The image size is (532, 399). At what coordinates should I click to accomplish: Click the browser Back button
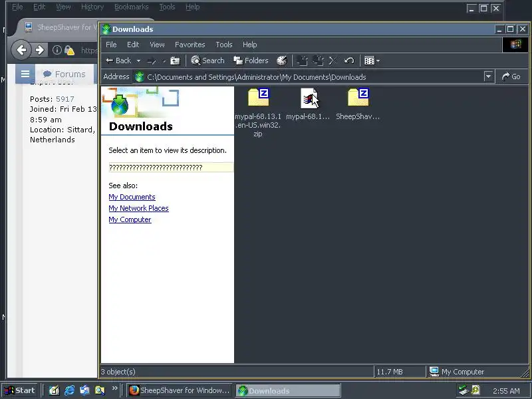21,50
